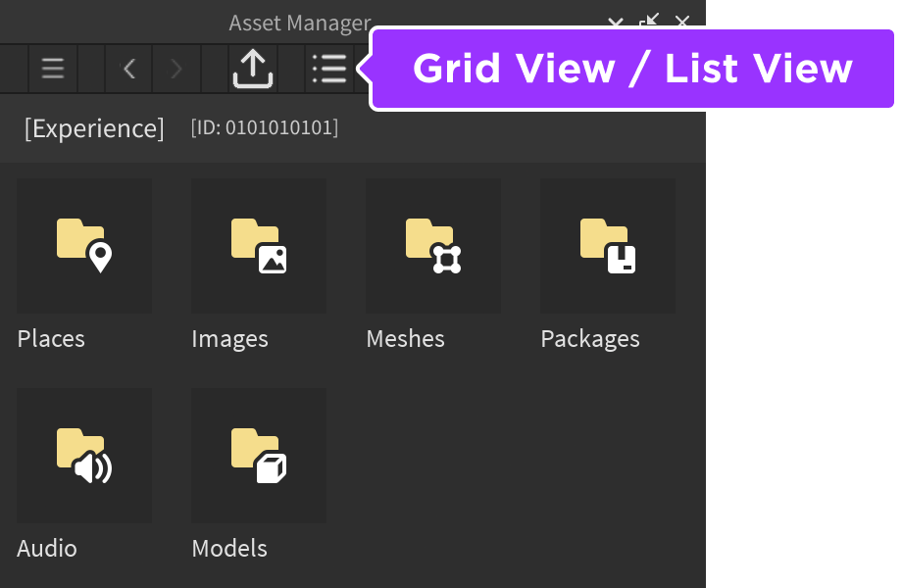Screen dimensions: 902x588
Task: Navigate back in Asset Manager
Action: coord(128,69)
